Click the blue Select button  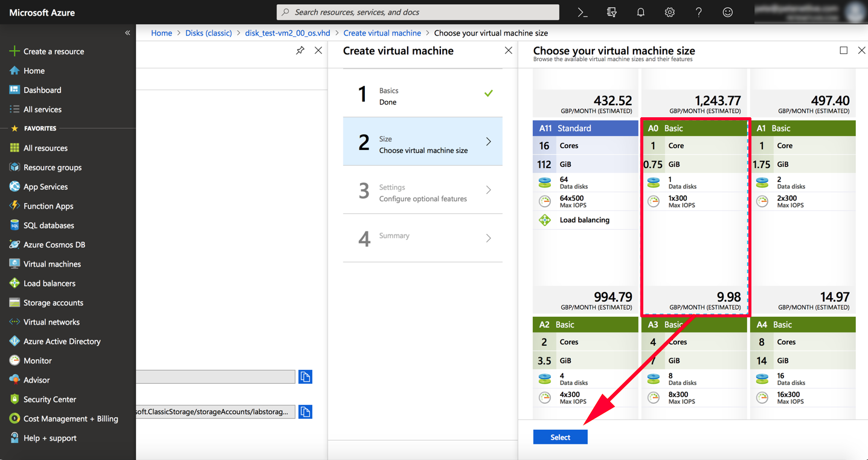tap(560, 437)
